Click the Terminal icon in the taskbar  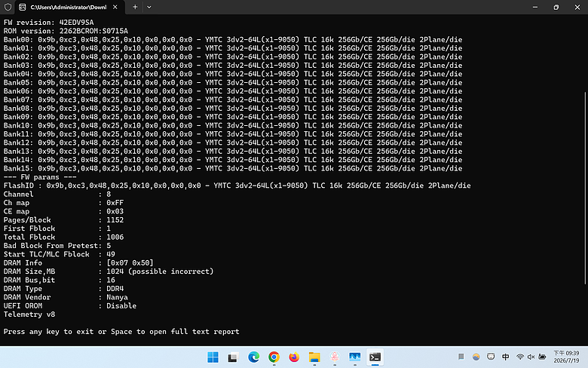[375, 357]
